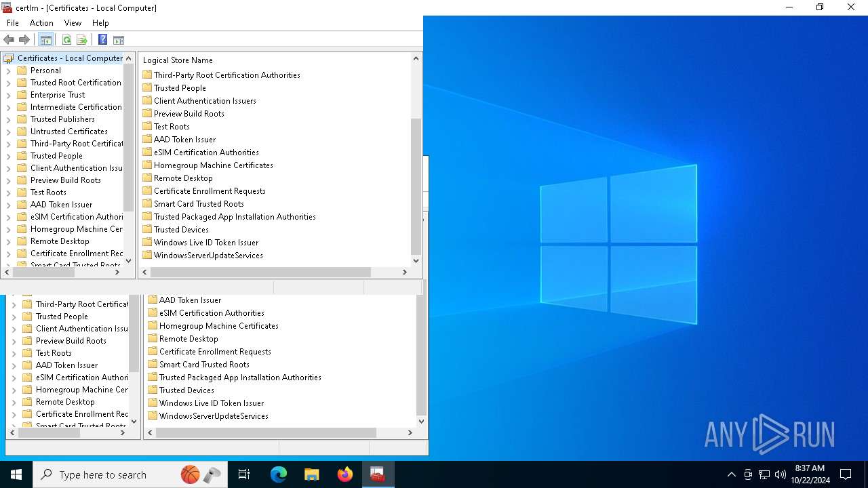This screenshot has width=868, height=488.
Task: Click the certlm icon in the title bar
Action: coord(7,7)
